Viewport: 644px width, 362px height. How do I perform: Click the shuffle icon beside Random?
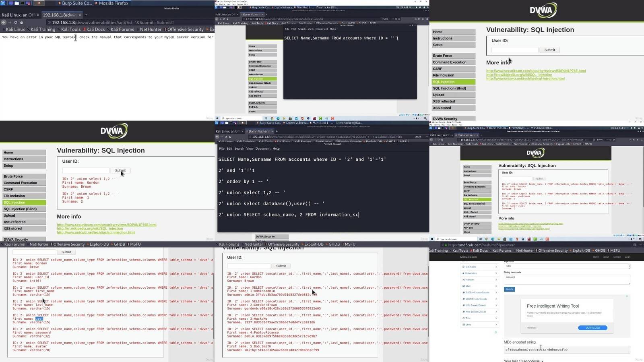click(464, 279)
